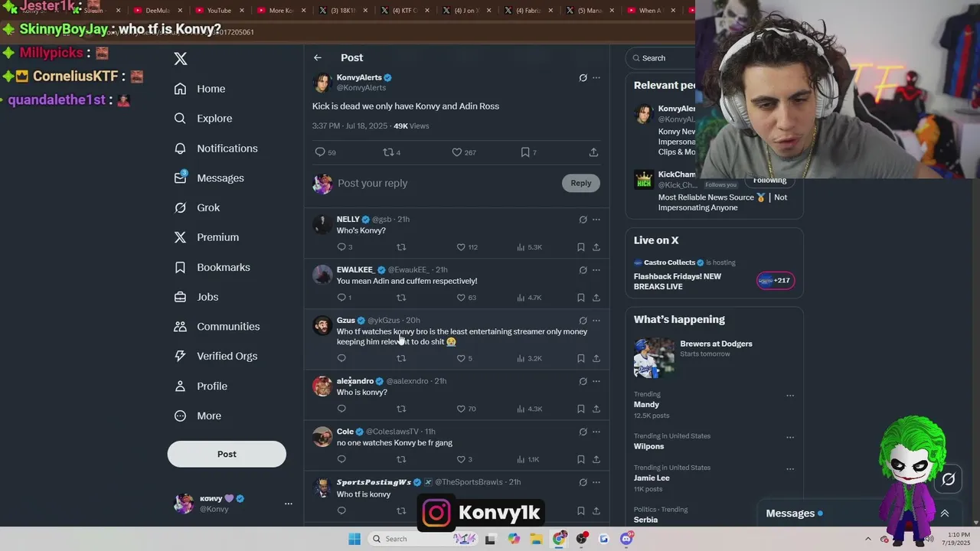The width and height of the screenshot is (980, 551).
Task: Like the main post with 267 likes
Action: tap(463, 152)
